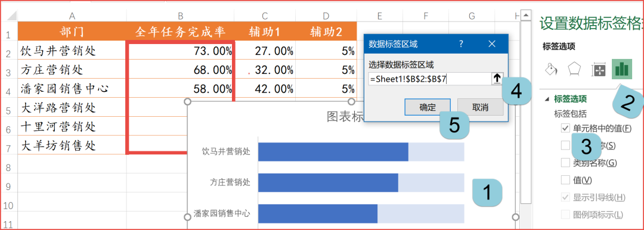Select row 3 header
This screenshot has height=230, width=644.
coord(8,70)
